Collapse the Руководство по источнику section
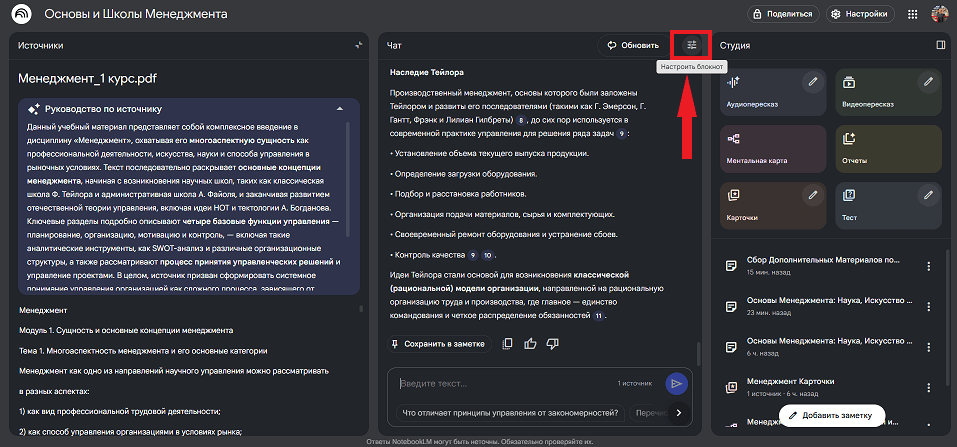 pyautogui.click(x=339, y=108)
